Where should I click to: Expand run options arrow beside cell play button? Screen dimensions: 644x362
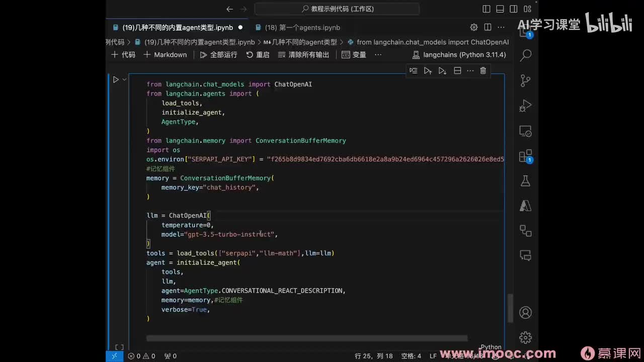pyautogui.click(x=124, y=79)
